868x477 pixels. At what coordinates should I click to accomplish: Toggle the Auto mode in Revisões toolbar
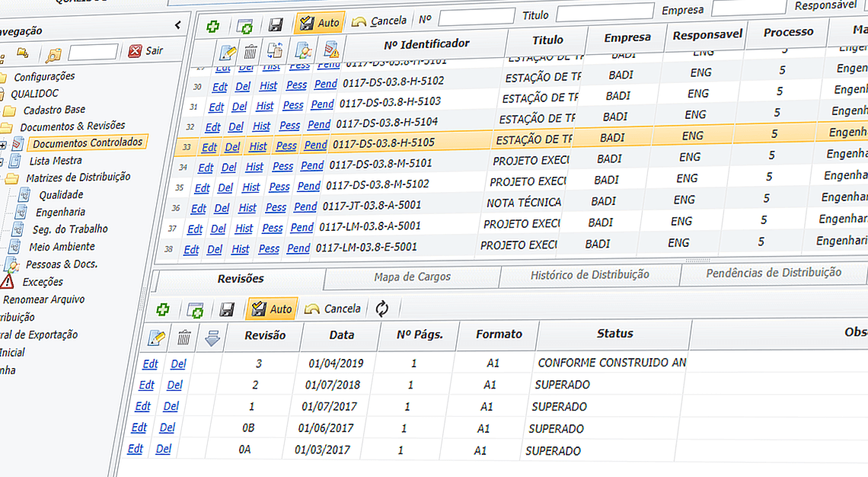click(271, 308)
